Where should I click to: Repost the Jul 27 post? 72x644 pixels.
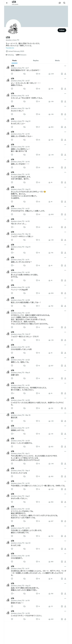pos(24,89)
